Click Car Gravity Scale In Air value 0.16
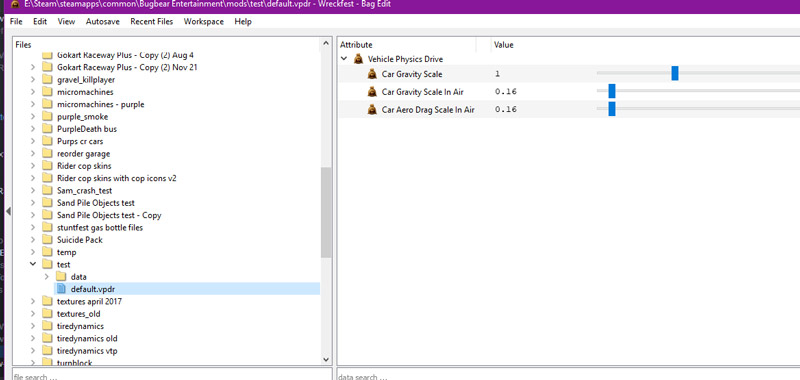This screenshot has height=380, width=800. [x=506, y=92]
